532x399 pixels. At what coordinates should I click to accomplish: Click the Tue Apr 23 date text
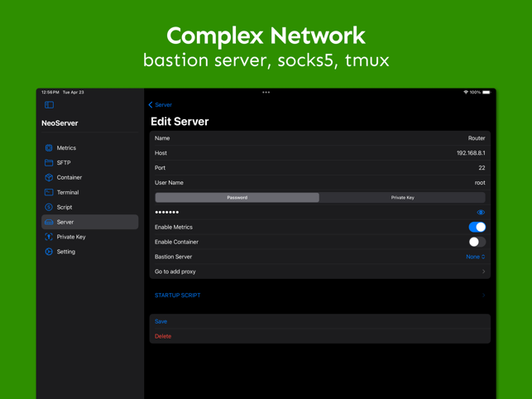point(74,93)
